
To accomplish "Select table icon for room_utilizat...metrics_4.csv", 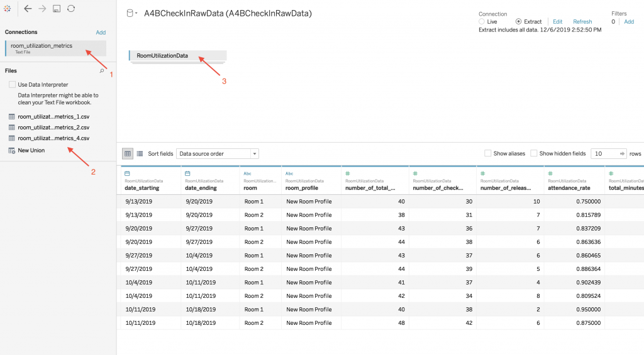I will [11, 138].
